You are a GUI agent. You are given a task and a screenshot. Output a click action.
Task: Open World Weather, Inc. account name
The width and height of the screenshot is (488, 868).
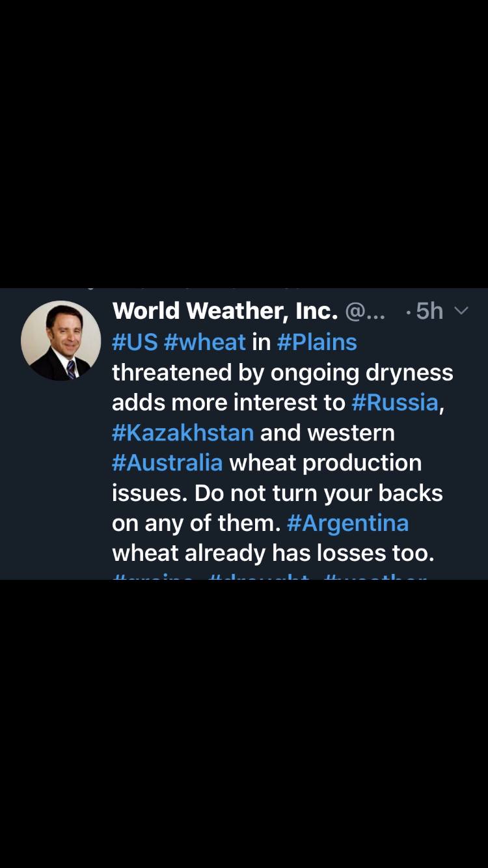tap(225, 311)
